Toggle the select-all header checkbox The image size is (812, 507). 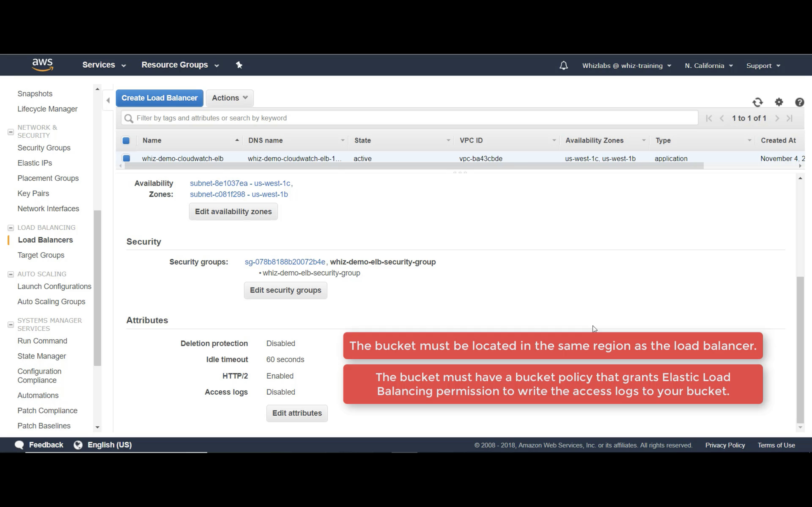(x=126, y=141)
